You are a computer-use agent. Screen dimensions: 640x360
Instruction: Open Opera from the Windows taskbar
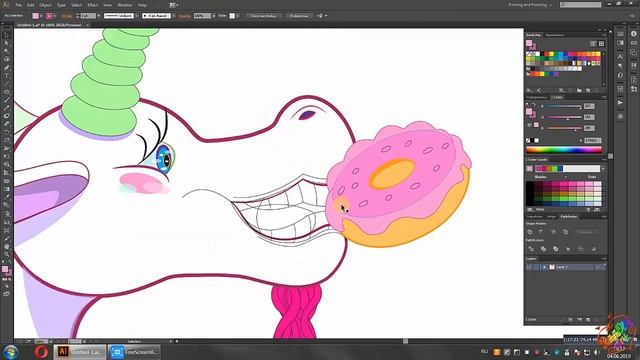pos(41,351)
